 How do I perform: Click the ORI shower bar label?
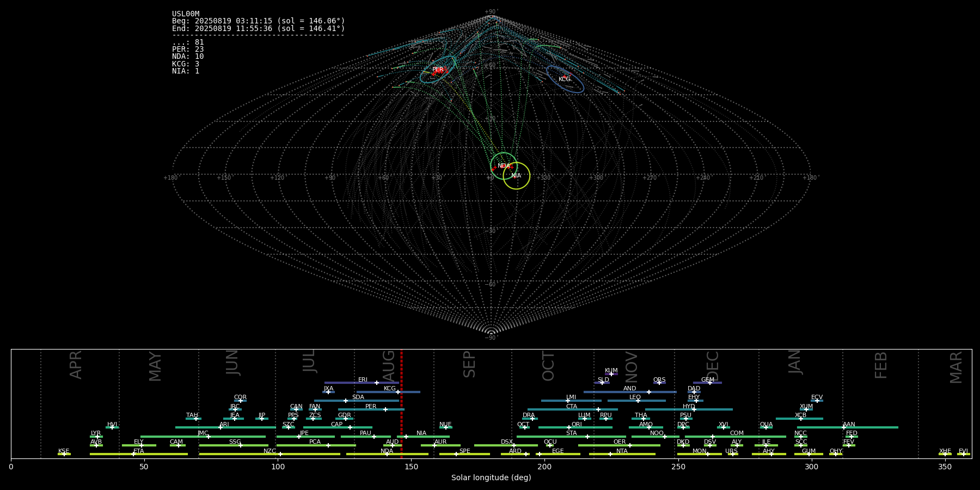point(577,425)
